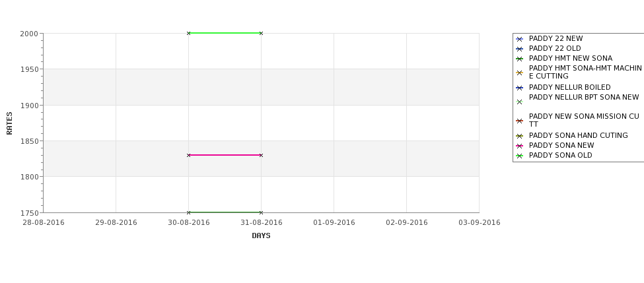Click the PADDY SONA NEW legend label
Viewport: 644px width, 283px height.
point(561,146)
